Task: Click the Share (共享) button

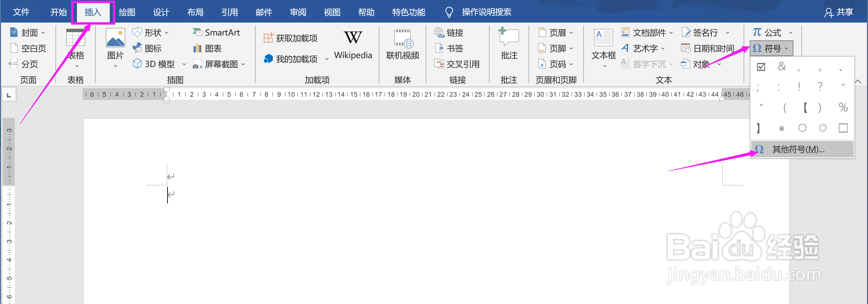Action: (839, 12)
